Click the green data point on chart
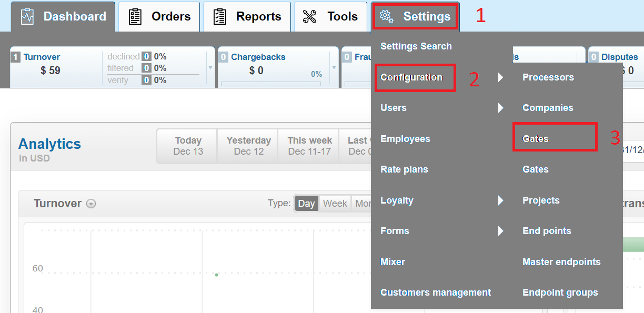The width and height of the screenshot is (644, 313). (x=216, y=275)
